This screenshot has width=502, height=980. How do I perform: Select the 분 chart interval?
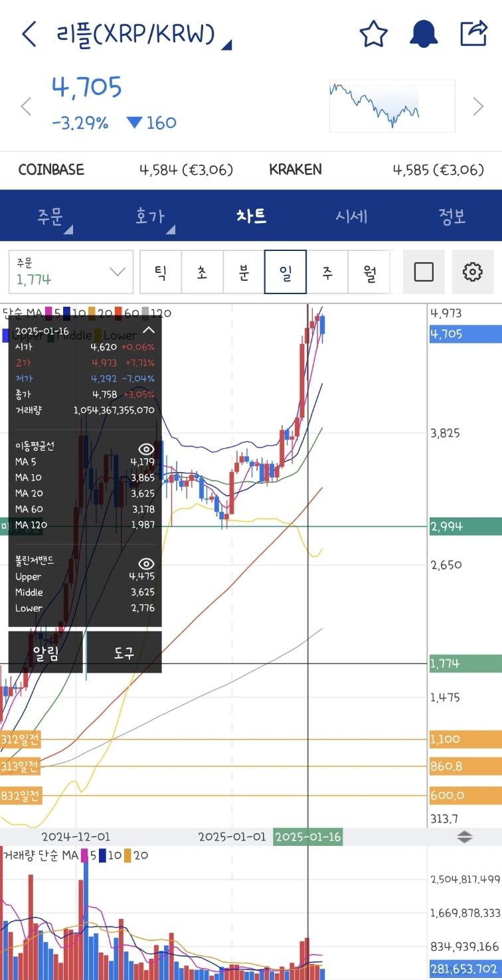coord(244,272)
